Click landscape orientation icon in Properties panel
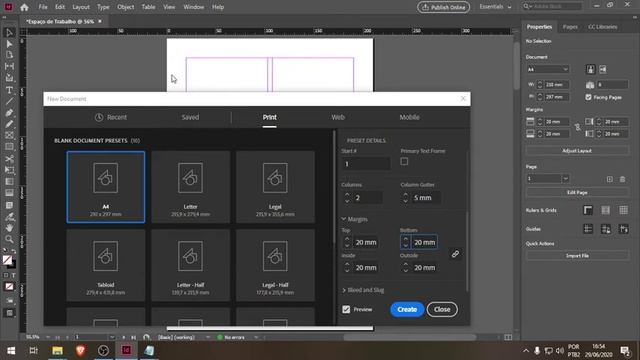This screenshot has width=640, height=360. point(603,69)
